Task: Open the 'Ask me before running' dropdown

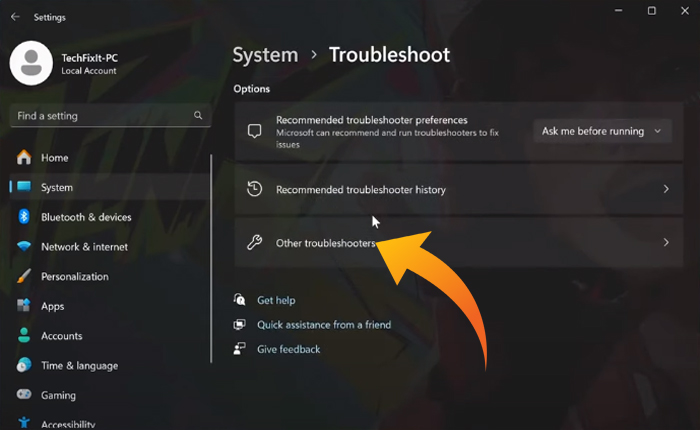Action: pos(601,131)
